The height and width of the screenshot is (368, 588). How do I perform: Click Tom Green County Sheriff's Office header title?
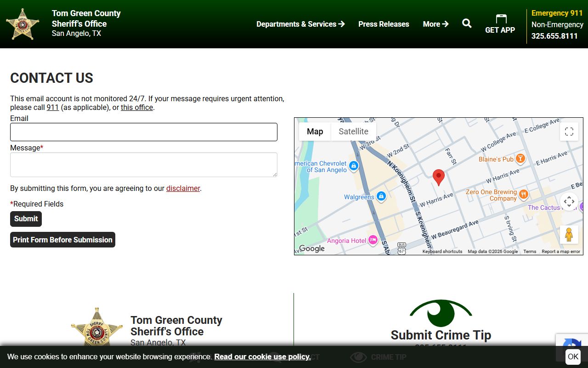pyautogui.click(x=86, y=18)
